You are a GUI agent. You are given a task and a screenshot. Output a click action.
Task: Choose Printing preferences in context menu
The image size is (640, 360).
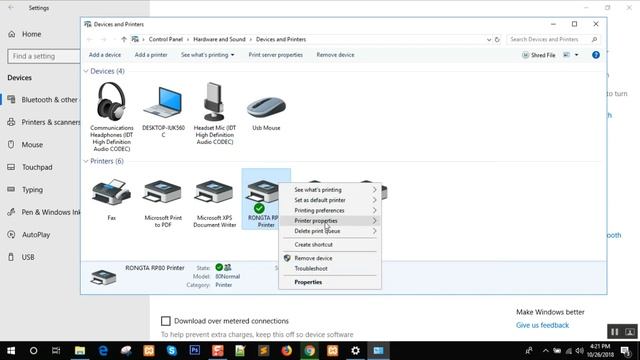click(330, 210)
